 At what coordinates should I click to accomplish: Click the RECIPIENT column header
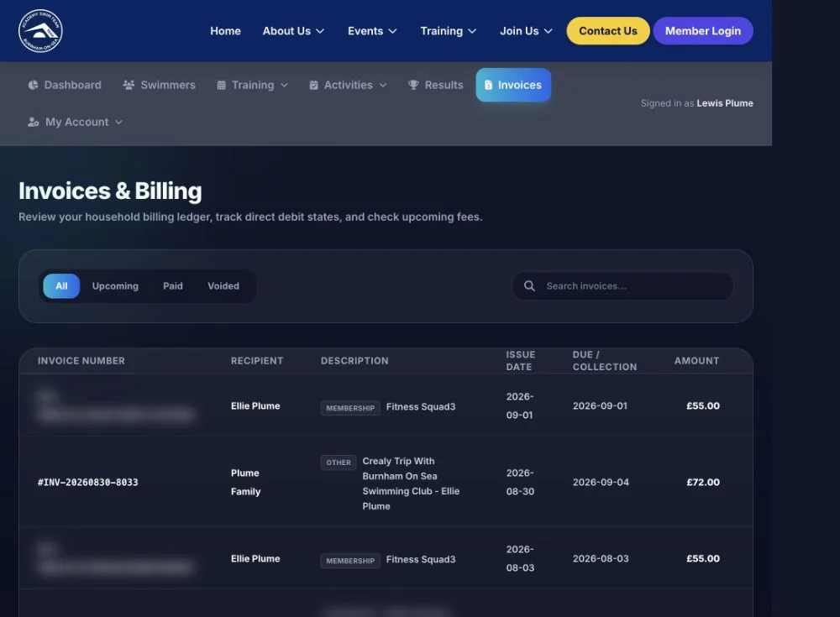pyautogui.click(x=257, y=361)
